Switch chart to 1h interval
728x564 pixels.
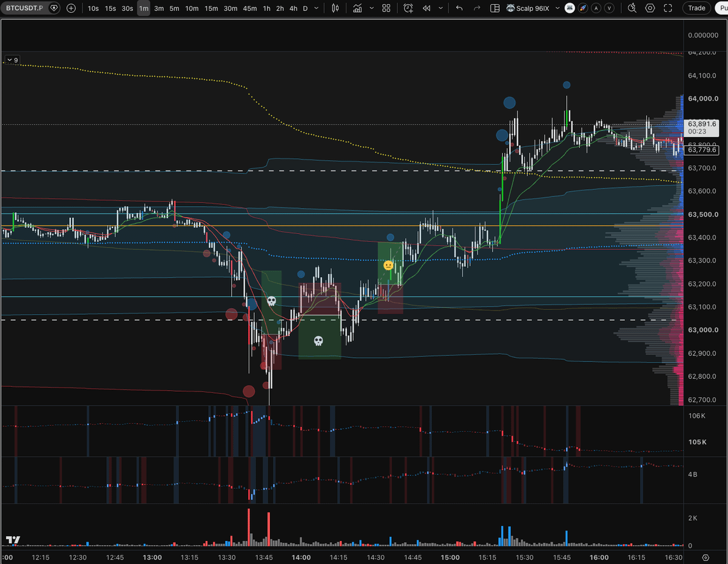click(267, 8)
